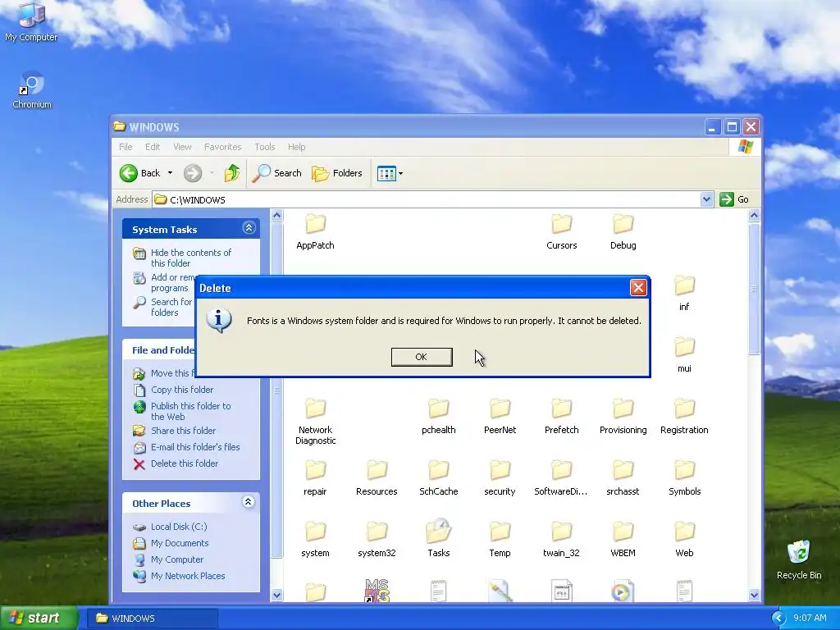Select the inf folder
This screenshot has height=630, width=840.
tap(684, 294)
